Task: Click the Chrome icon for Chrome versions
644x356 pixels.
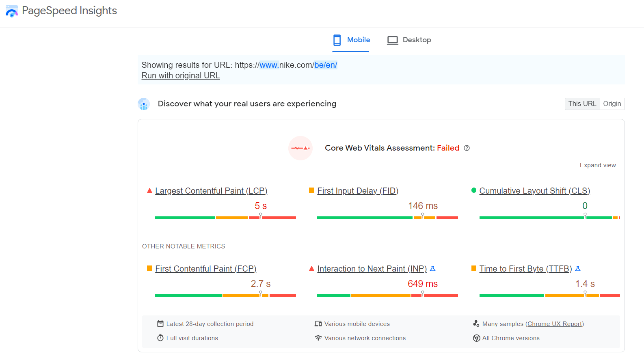Action: pos(476,338)
